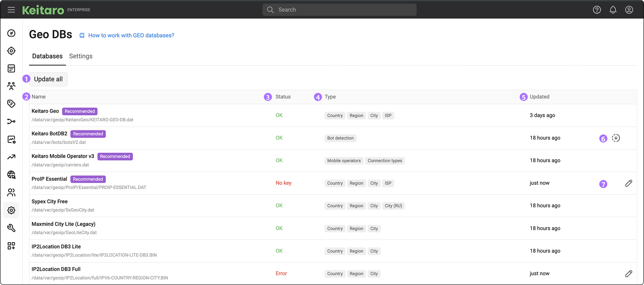Edit the IP2Location DB3 Full database

coord(628,273)
